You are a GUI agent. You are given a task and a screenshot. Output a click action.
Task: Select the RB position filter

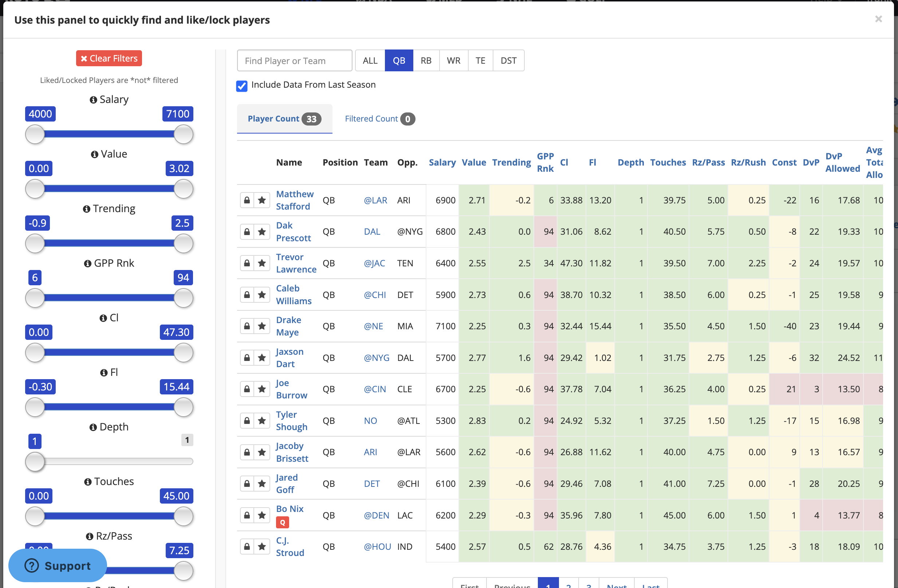tap(426, 60)
